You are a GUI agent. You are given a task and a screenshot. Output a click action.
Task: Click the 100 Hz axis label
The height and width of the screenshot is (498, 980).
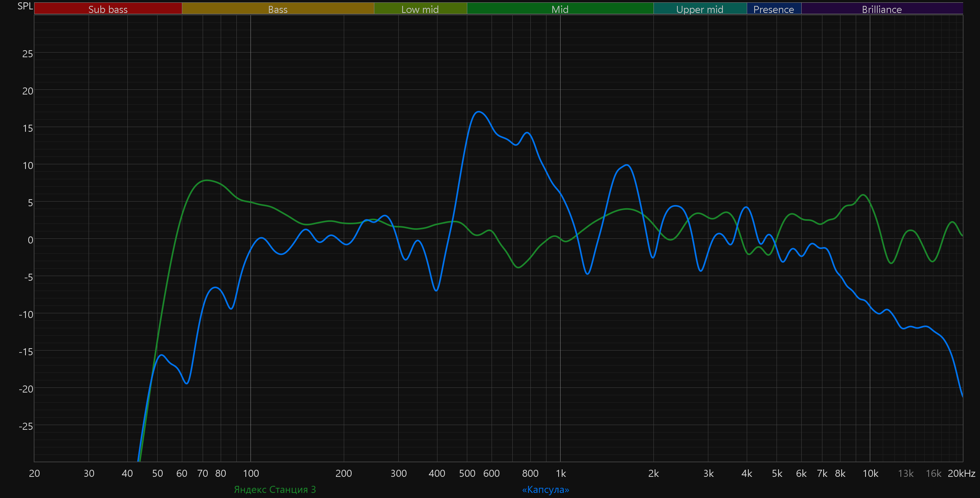point(251,473)
